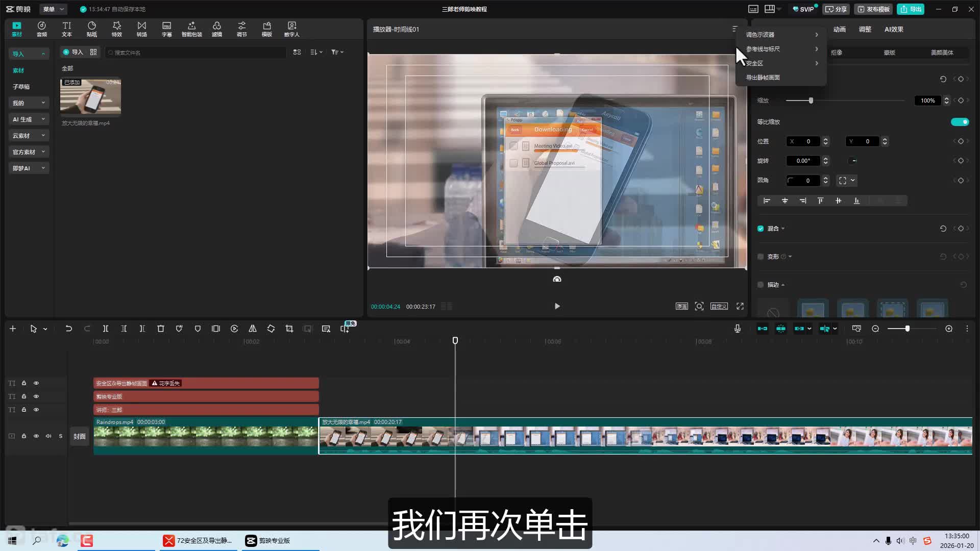Expand the 云素材 sidebar section
Viewport: 980px width, 551px height.
[29, 136]
